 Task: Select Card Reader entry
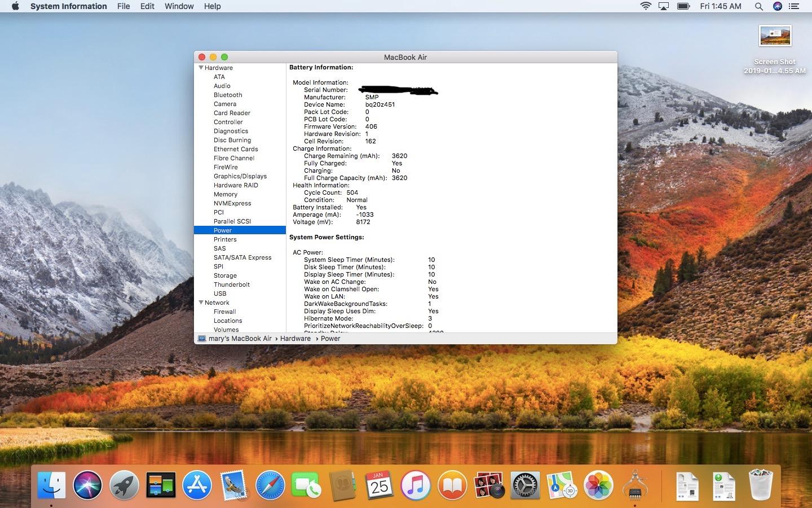[232, 113]
